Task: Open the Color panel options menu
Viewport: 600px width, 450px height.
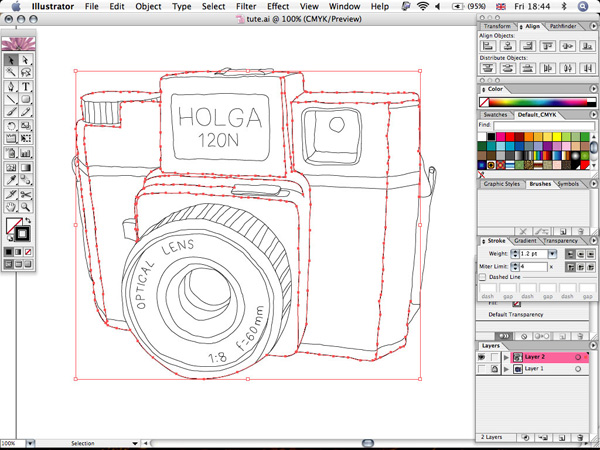Action: pos(594,89)
